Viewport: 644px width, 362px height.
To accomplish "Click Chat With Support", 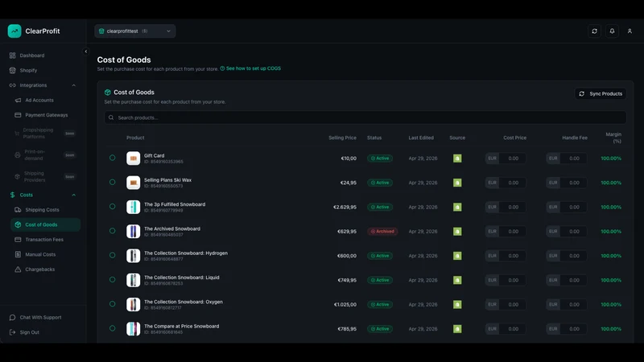I will point(40,317).
